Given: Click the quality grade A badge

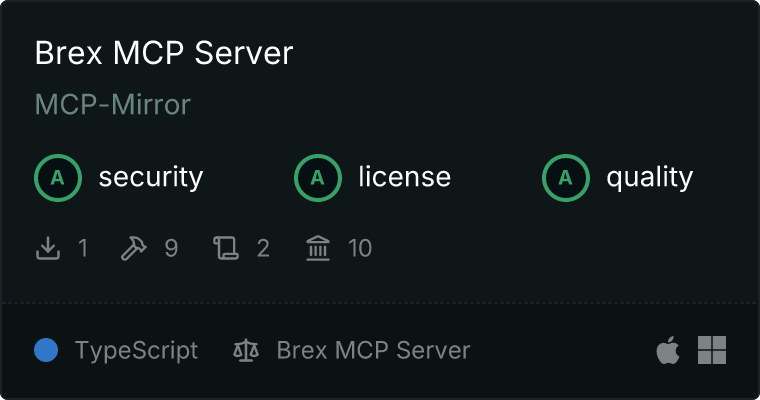Looking at the screenshot, I should coord(566,178).
